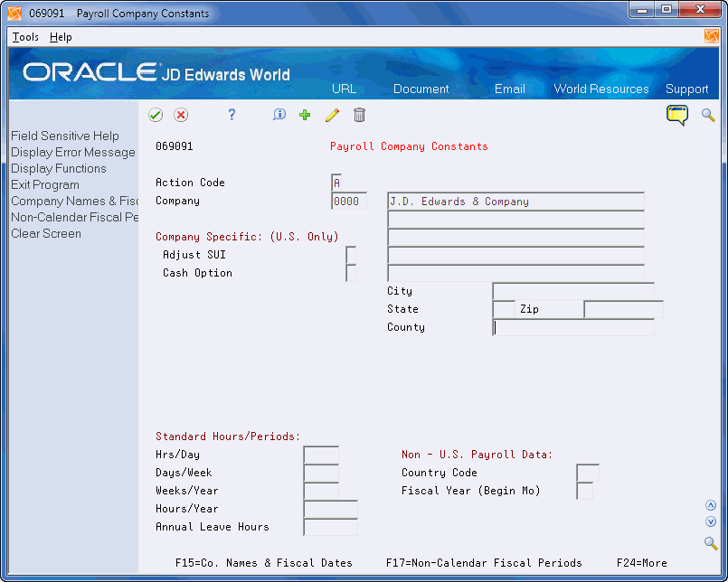Open the Email link in banner
The width and height of the screenshot is (728, 582).
tap(510, 89)
